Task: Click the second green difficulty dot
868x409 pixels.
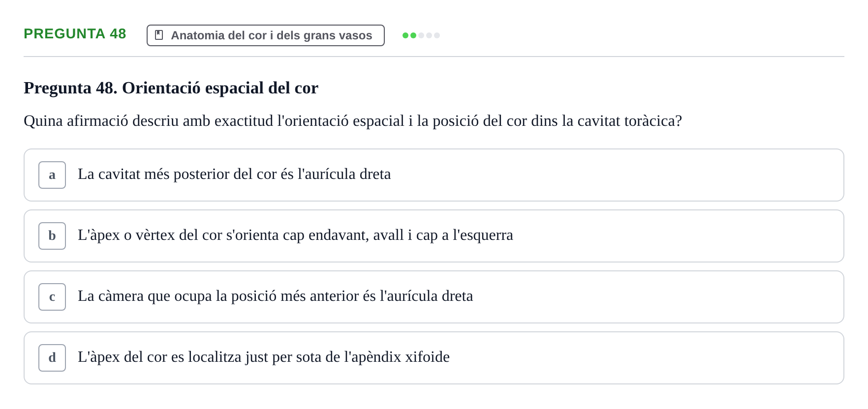Action: (413, 35)
